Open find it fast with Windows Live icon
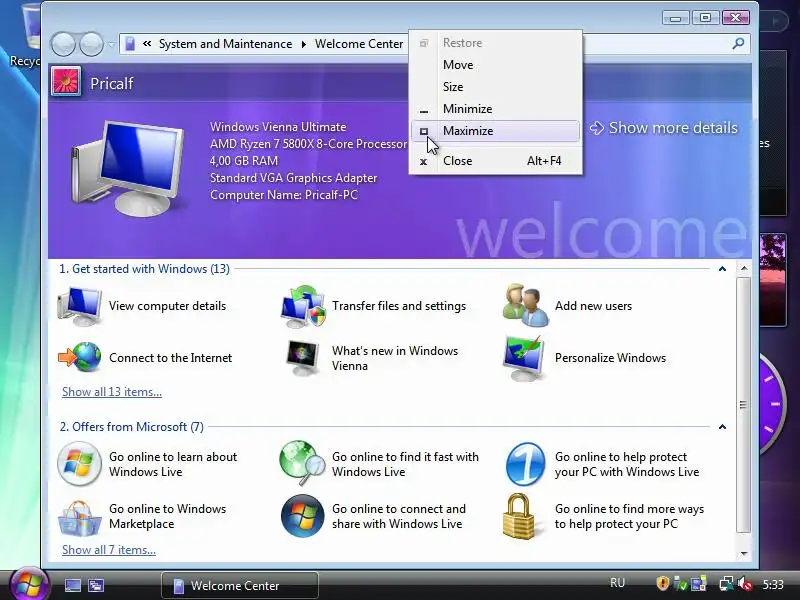800x600 pixels. pyautogui.click(x=303, y=463)
